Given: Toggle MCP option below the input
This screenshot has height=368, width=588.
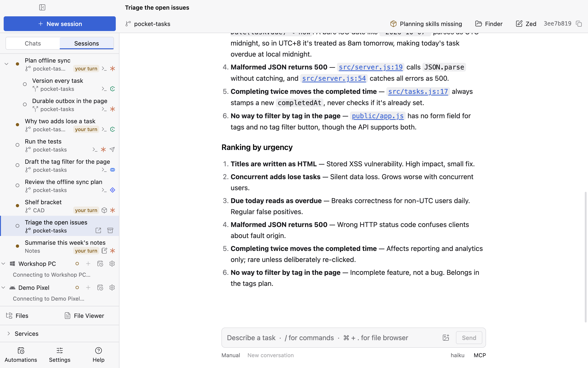Looking at the screenshot, I should click(x=480, y=355).
